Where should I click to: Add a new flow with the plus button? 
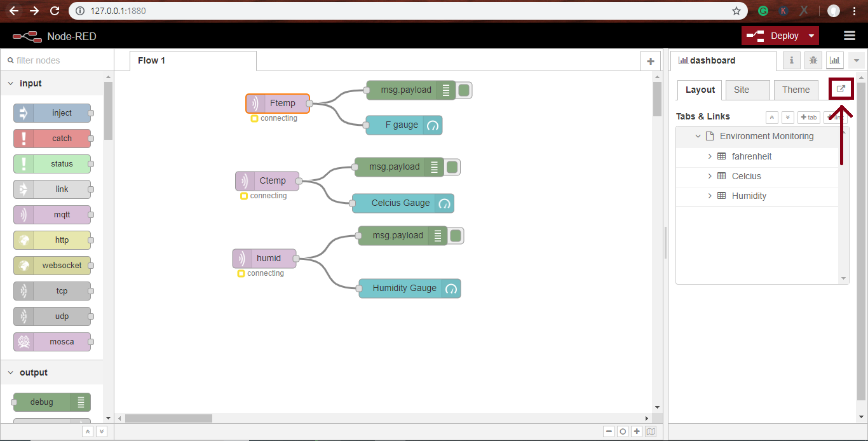click(x=650, y=61)
